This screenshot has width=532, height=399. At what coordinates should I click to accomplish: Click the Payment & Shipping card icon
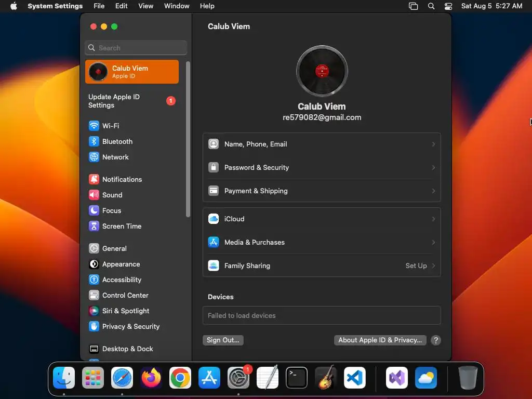(214, 191)
